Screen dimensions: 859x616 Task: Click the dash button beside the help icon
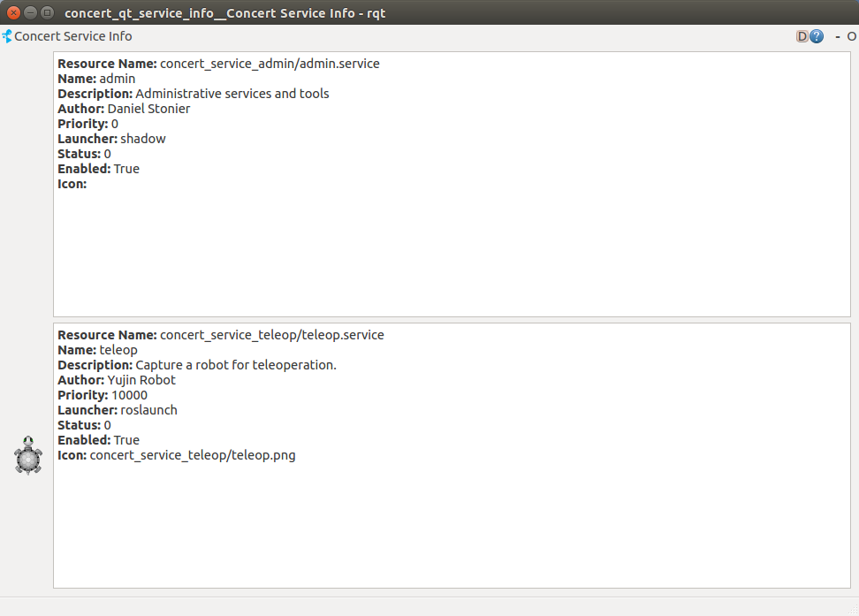837,36
